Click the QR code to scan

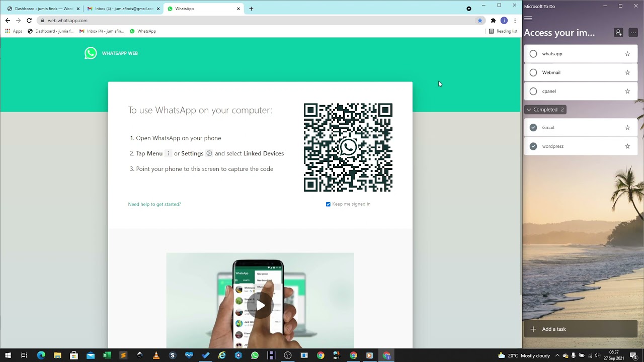[x=348, y=147]
